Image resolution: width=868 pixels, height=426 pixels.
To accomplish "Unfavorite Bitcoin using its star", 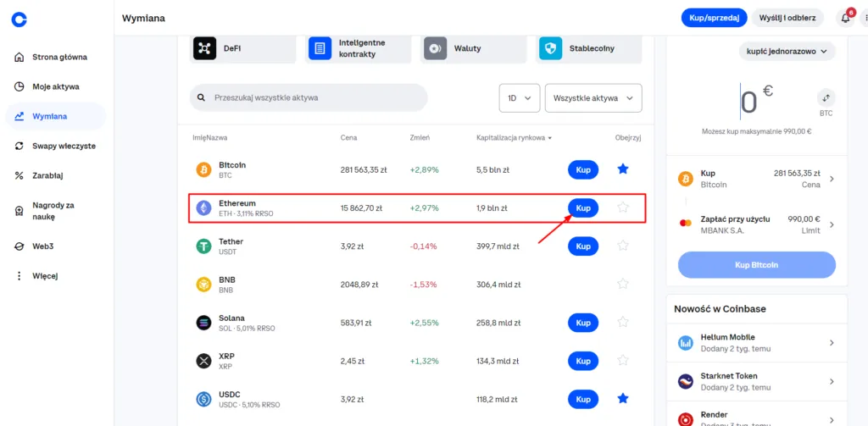I will click(623, 169).
